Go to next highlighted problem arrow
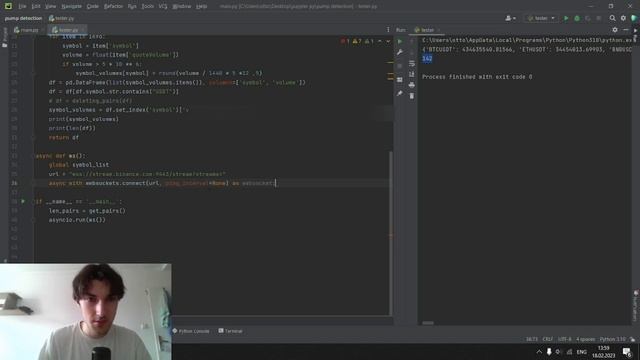 click(388, 41)
